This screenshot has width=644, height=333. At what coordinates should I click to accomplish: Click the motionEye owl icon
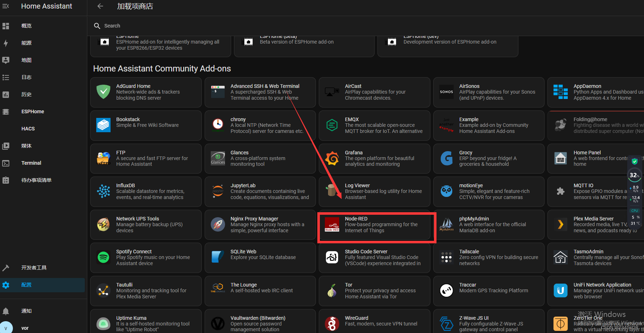click(447, 191)
